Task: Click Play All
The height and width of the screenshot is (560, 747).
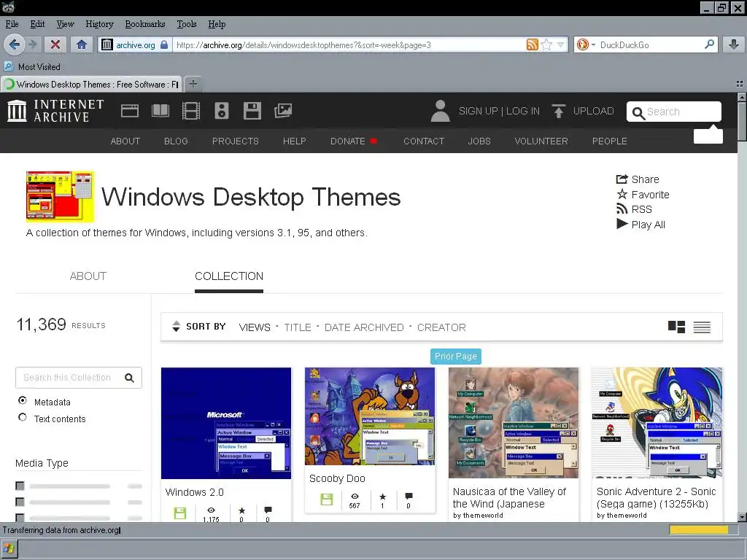Action: click(640, 225)
